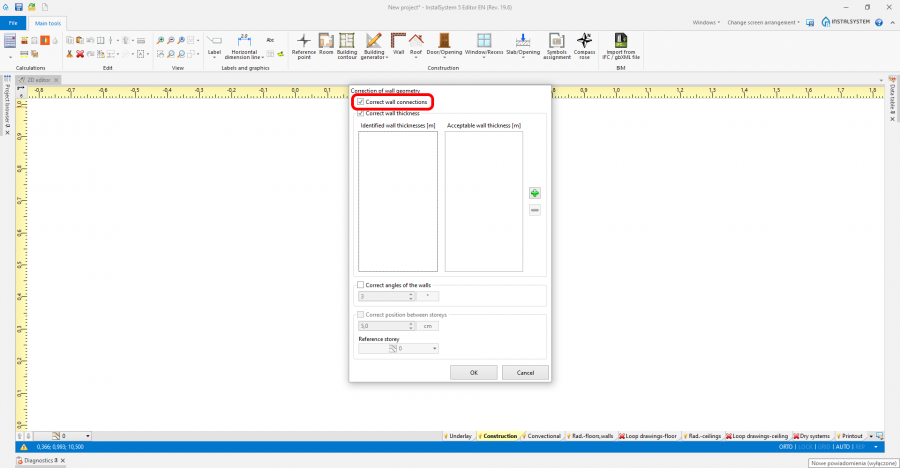Image resolution: width=900 pixels, height=468 pixels.
Task: Open the File menu tab
Action: point(13,21)
